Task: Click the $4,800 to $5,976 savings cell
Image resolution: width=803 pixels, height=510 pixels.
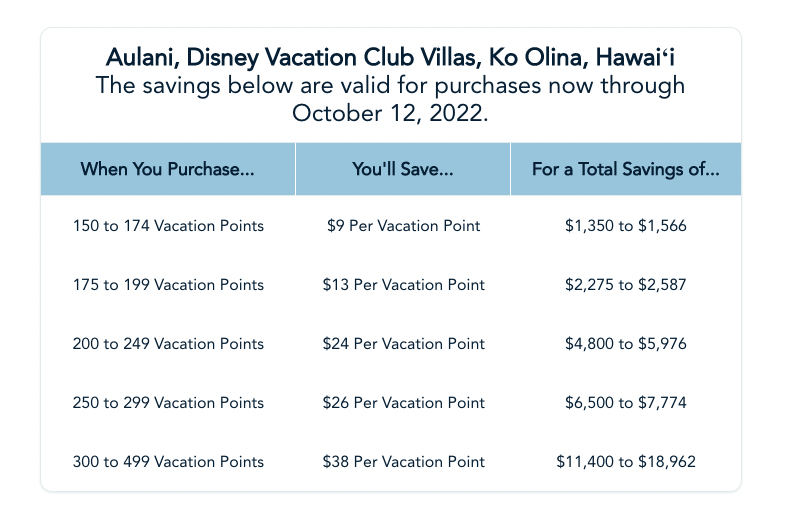Action: [626, 344]
